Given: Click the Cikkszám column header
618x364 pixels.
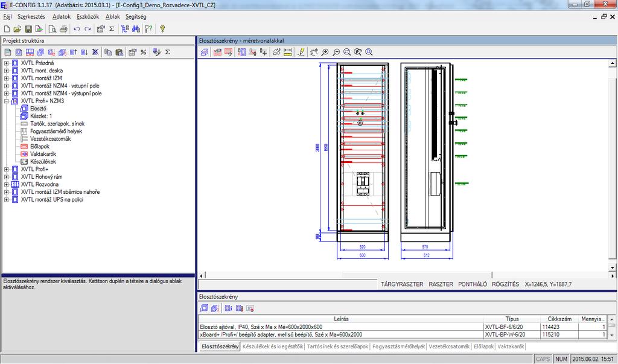Looking at the screenshot, I should (559, 319).
